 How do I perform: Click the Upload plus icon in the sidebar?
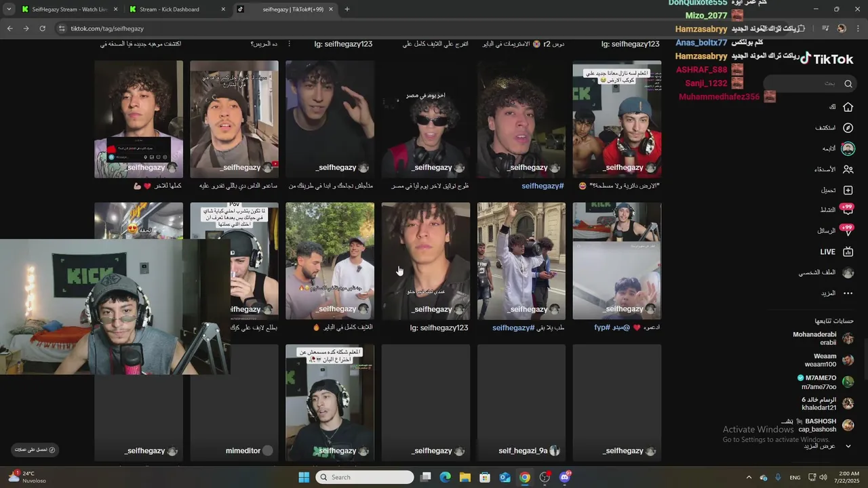[848, 190]
